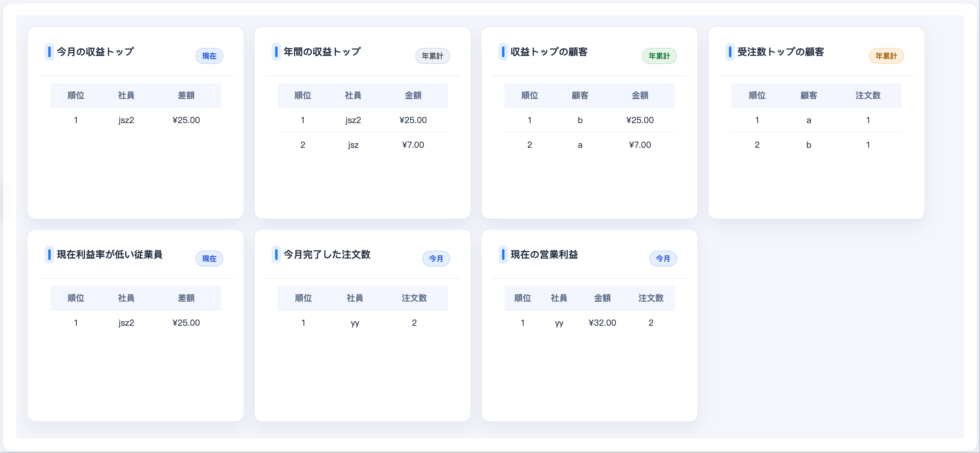
Task: Click 差額 column header in 今月の収益トップ
Action: [186, 96]
